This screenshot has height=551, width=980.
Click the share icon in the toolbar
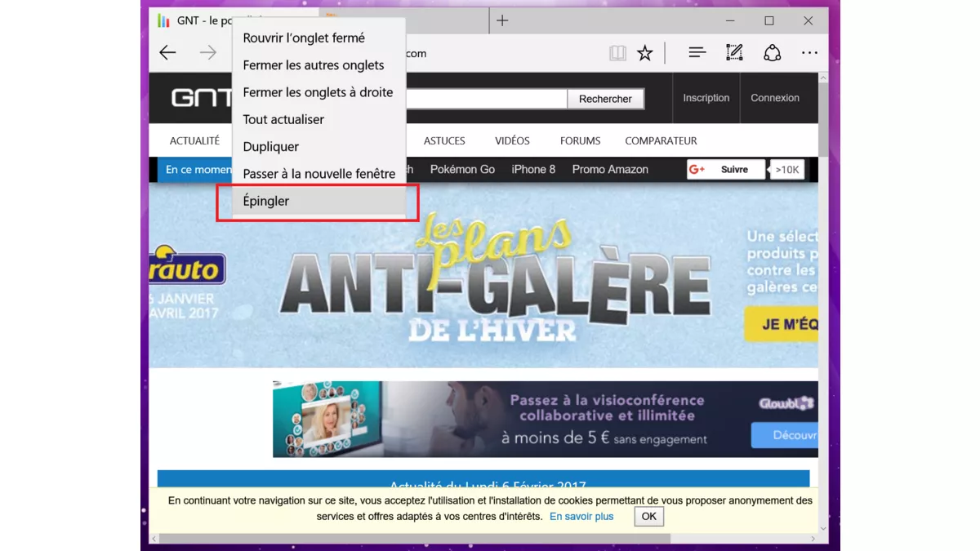click(772, 53)
